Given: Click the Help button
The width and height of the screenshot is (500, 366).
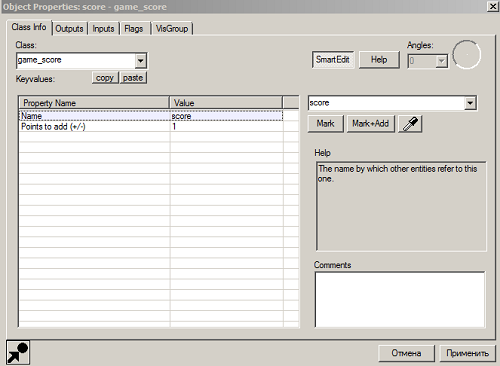Looking at the screenshot, I should tap(379, 60).
